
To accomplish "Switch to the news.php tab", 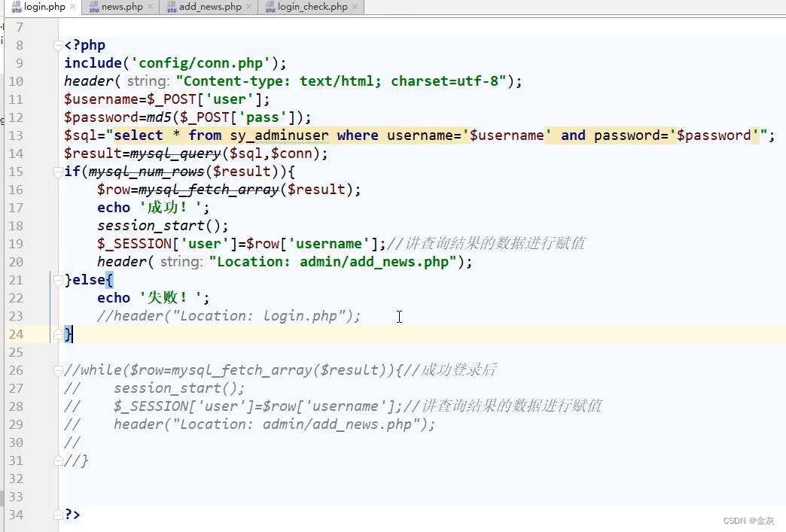I will coord(120,7).
